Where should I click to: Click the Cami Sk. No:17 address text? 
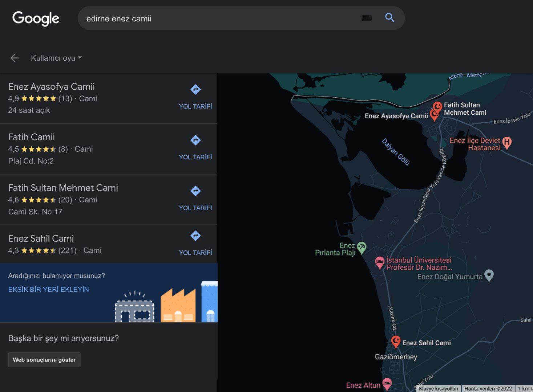35,212
